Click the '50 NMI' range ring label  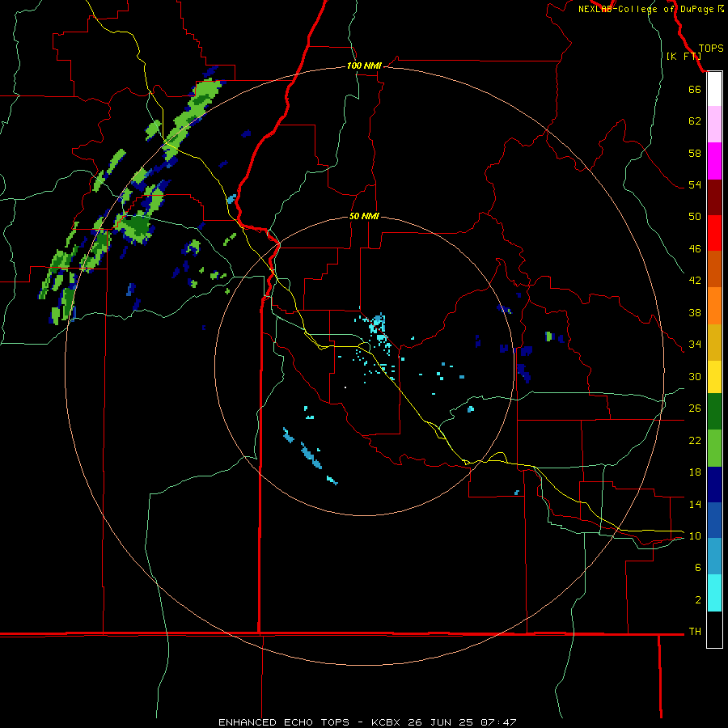(x=364, y=216)
